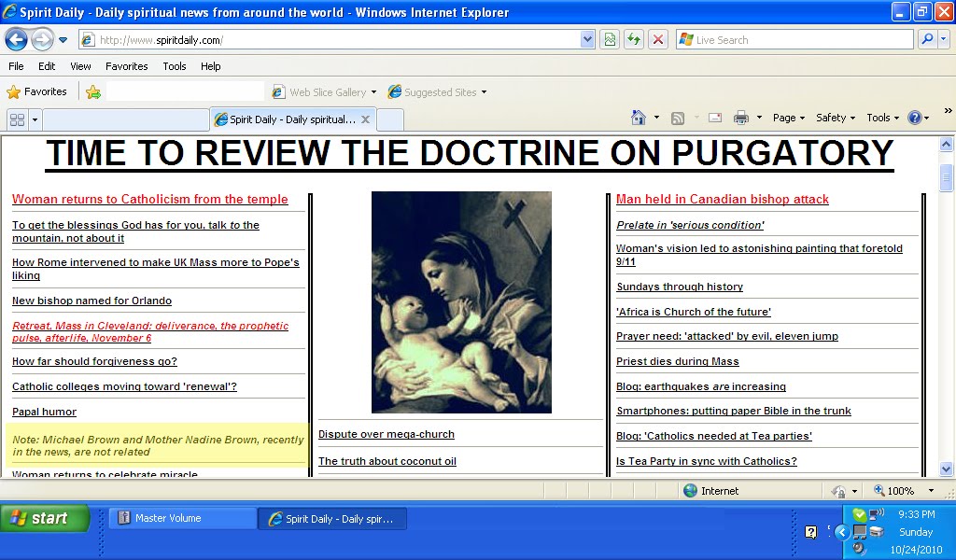Go back with the Back arrow button
This screenshot has width=956, height=560.
tap(16, 40)
